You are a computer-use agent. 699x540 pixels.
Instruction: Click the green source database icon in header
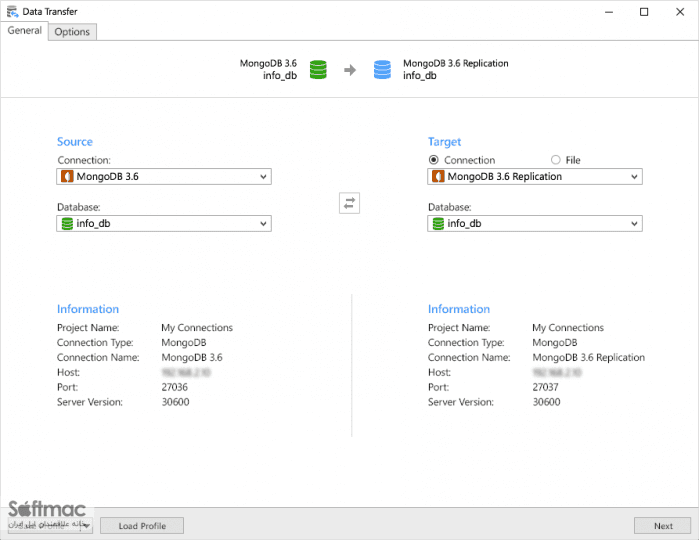coord(318,70)
